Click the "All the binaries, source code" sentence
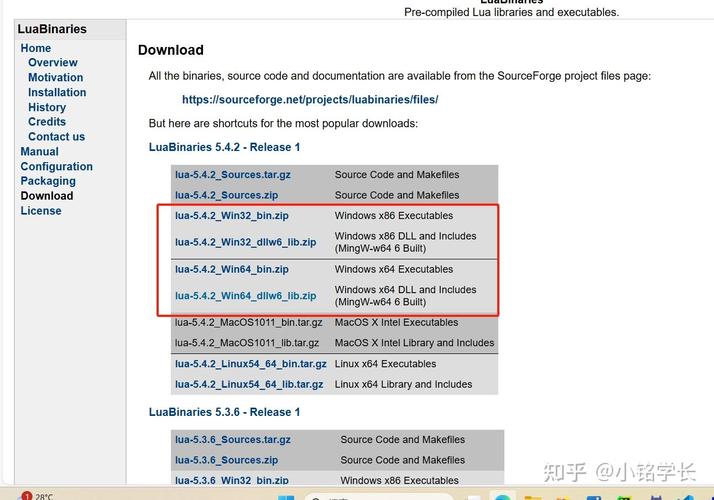The height and width of the screenshot is (500, 714). tap(400, 76)
